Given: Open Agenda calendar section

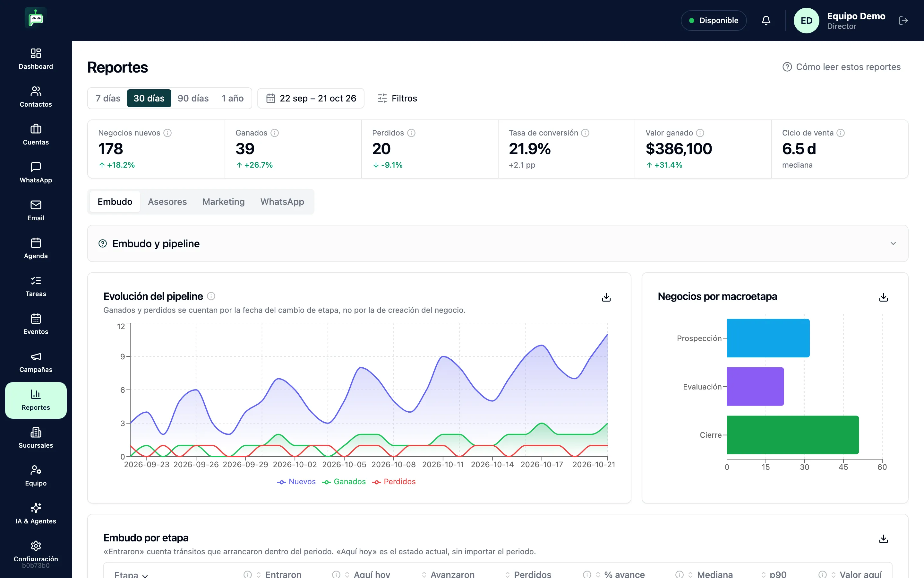Looking at the screenshot, I should [x=36, y=248].
